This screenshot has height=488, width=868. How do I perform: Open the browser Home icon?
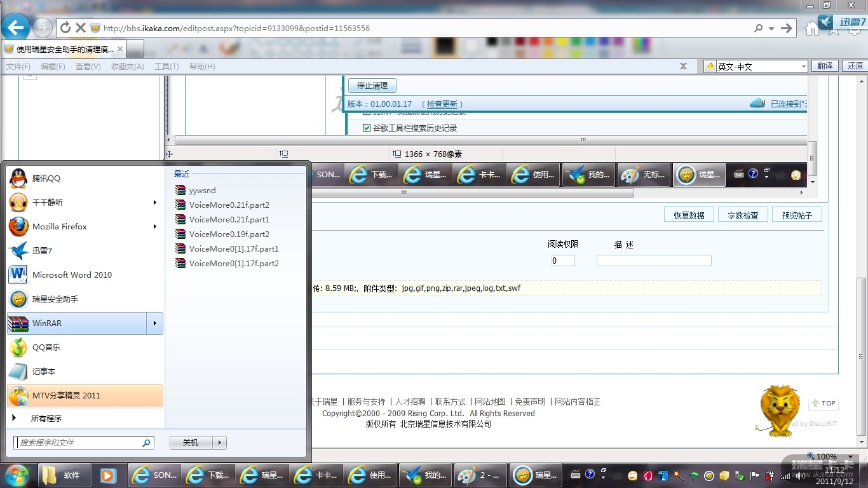click(x=811, y=28)
